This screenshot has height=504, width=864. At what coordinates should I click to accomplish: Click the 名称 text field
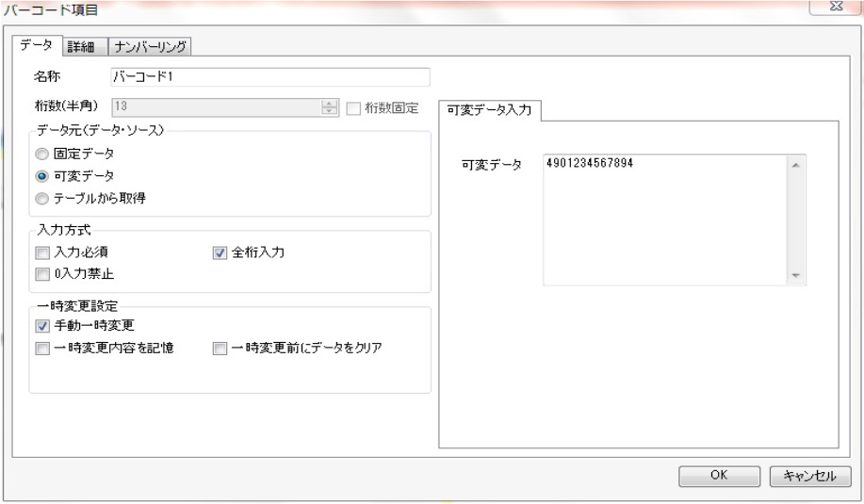pos(269,77)
